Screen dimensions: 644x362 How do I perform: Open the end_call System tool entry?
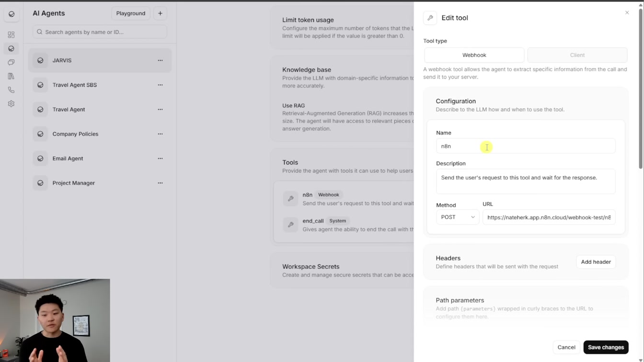tap(345, 225)
